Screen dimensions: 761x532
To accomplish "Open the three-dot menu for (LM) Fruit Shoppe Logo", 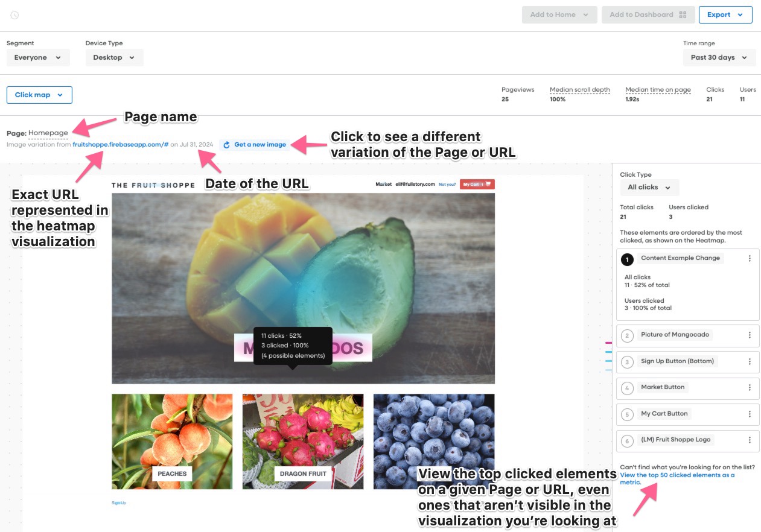I will coord(750,440).
